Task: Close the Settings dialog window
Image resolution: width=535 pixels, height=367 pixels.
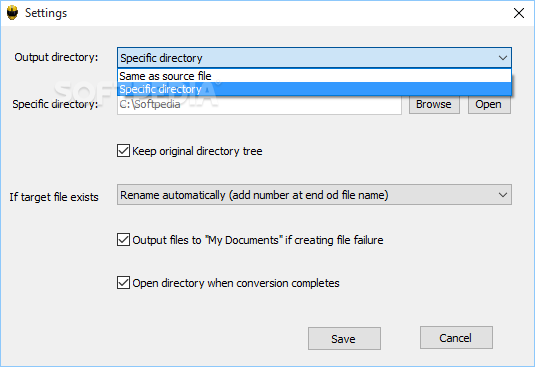Action: [x=519, y=13]
